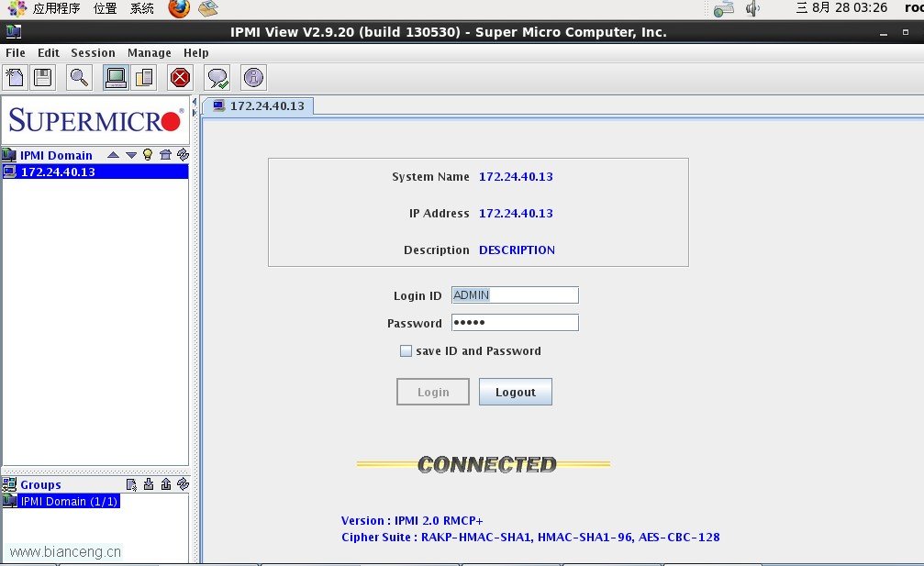Viewport: 924px width, 566px height.
Task: Click the refresh icon in Groups header
Action: coord(183,484)
